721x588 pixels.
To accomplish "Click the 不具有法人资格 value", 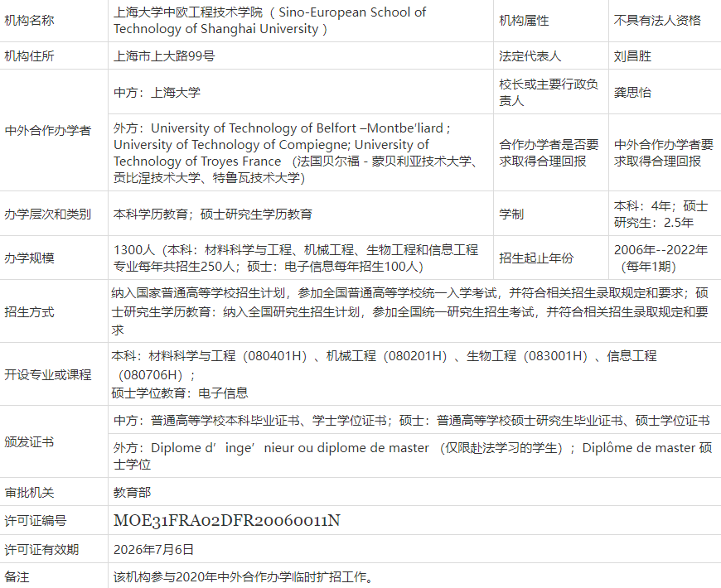I will click(657, 21).
